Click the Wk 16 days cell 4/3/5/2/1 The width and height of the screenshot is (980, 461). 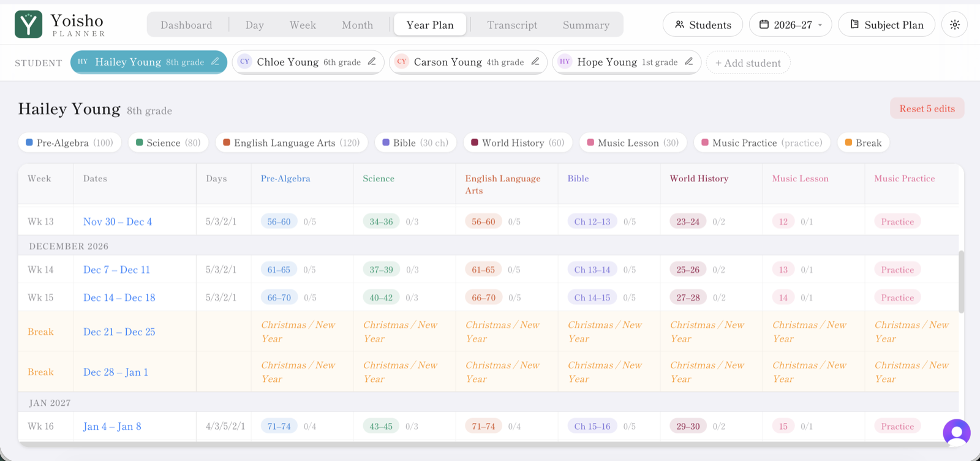coord(225,426)
